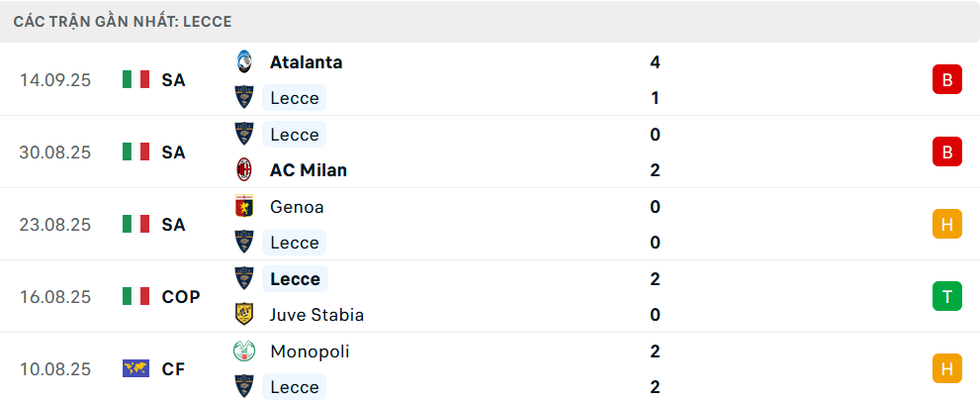This screenshot has width=980, height=401.
Task: Click the 30.08.25 match date
Action: 55,152
